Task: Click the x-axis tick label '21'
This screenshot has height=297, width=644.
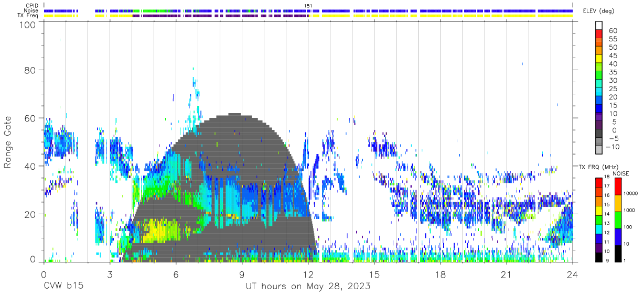Action: click(507, 274)
